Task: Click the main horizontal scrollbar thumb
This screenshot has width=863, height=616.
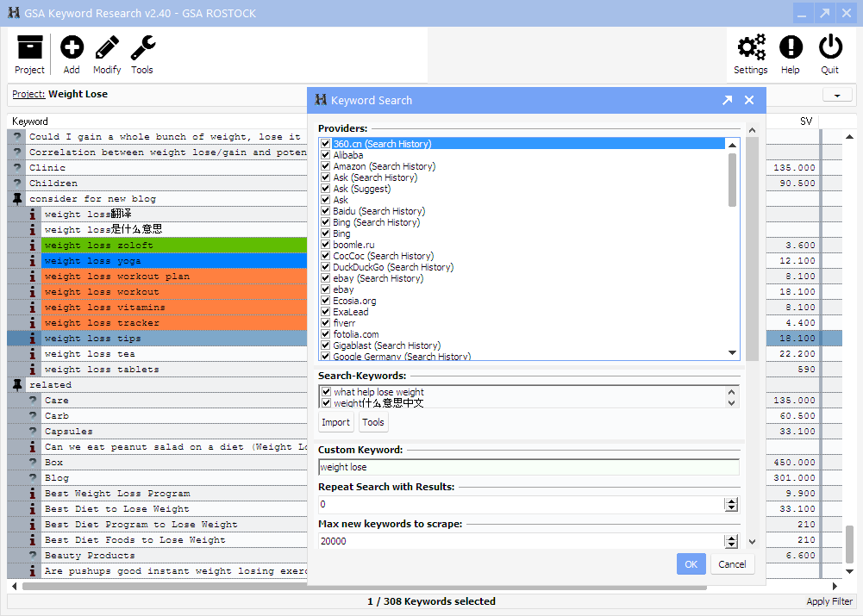Action: coord(365,587)
